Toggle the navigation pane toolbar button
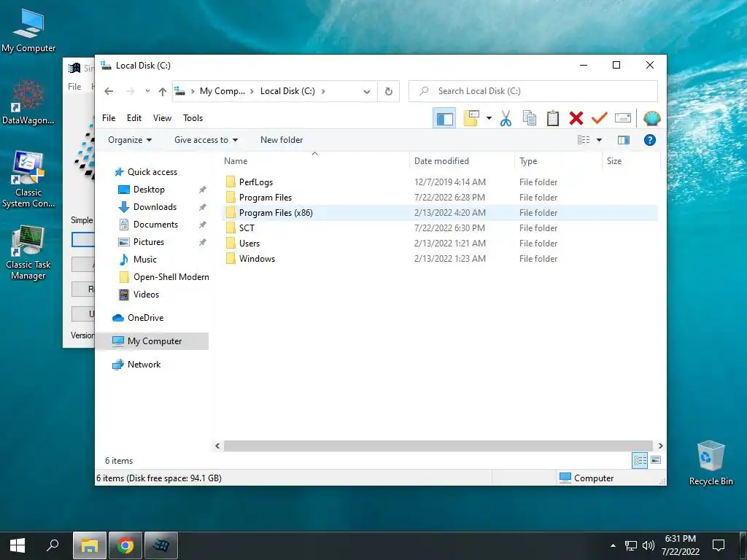This screenshot has width=747, height=560. coord(444,118)
